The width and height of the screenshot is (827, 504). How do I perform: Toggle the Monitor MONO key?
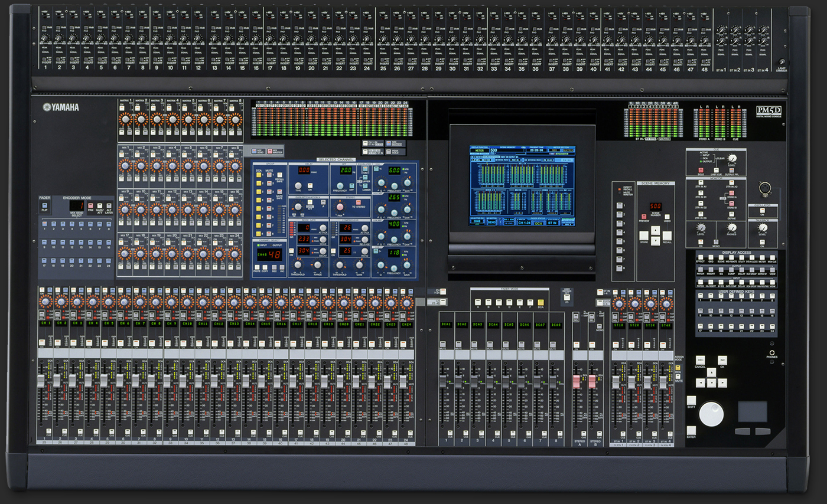point(716,243)
